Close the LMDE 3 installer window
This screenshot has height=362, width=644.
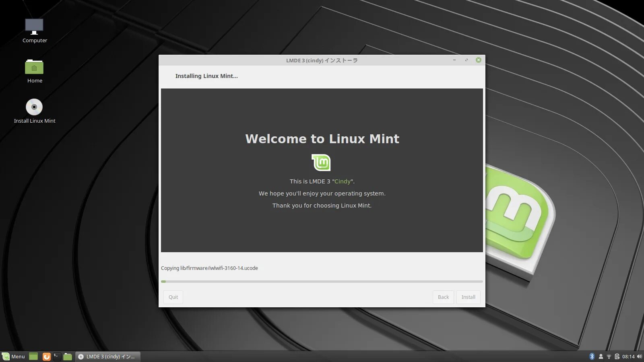coord(479,60)
